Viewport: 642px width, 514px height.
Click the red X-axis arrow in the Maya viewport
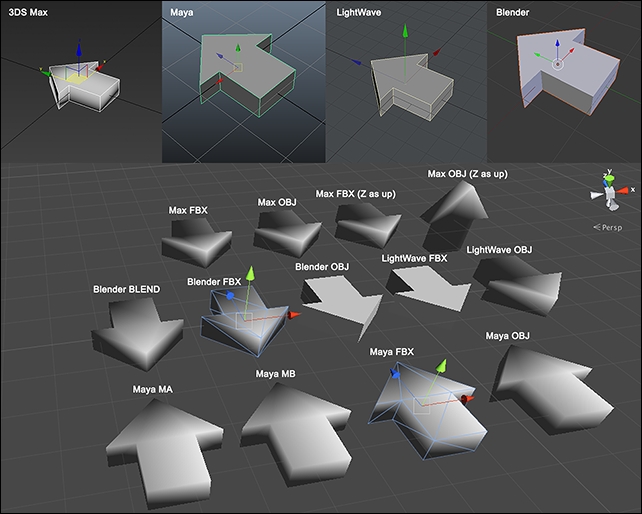point(219,81)
